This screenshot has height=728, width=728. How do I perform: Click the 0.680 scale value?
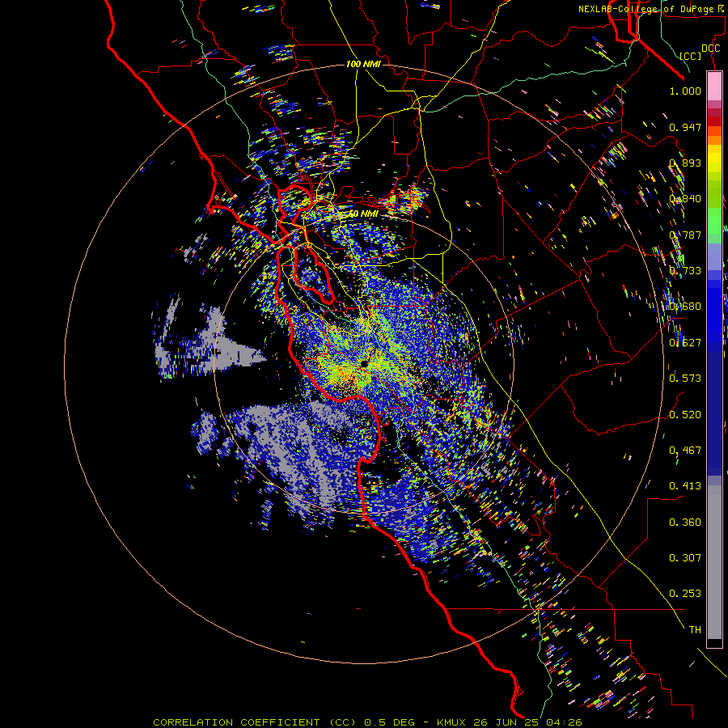coord(685,307)
